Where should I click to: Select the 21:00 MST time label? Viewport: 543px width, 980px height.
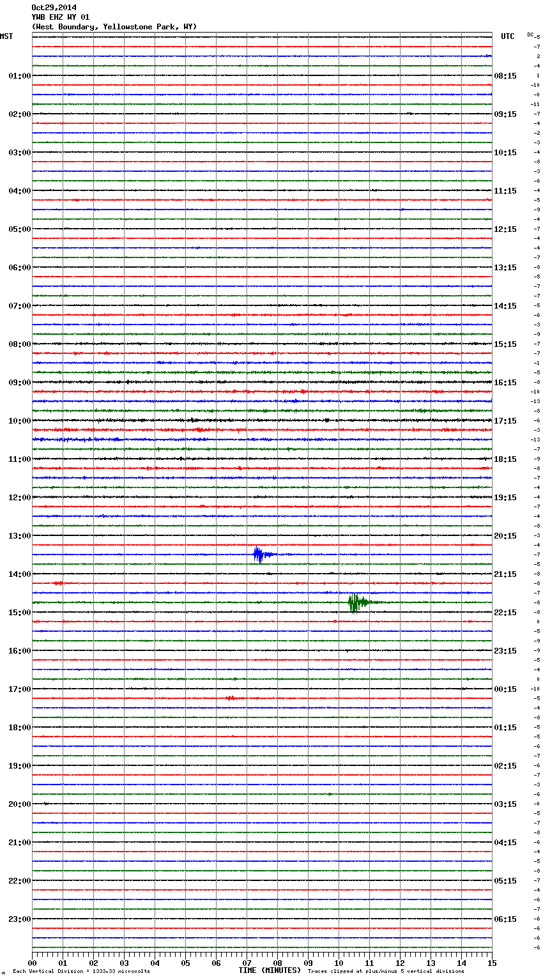(x=20, y=843)
